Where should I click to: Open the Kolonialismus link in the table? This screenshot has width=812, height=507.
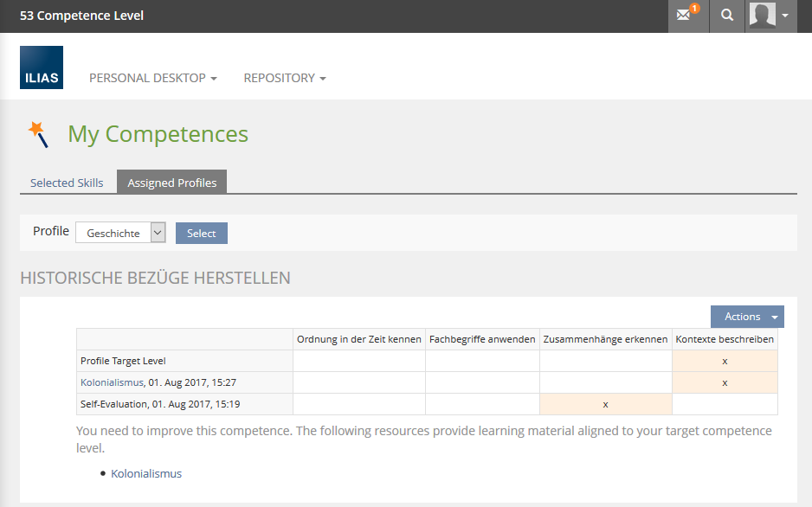click(x=112, y=382)
